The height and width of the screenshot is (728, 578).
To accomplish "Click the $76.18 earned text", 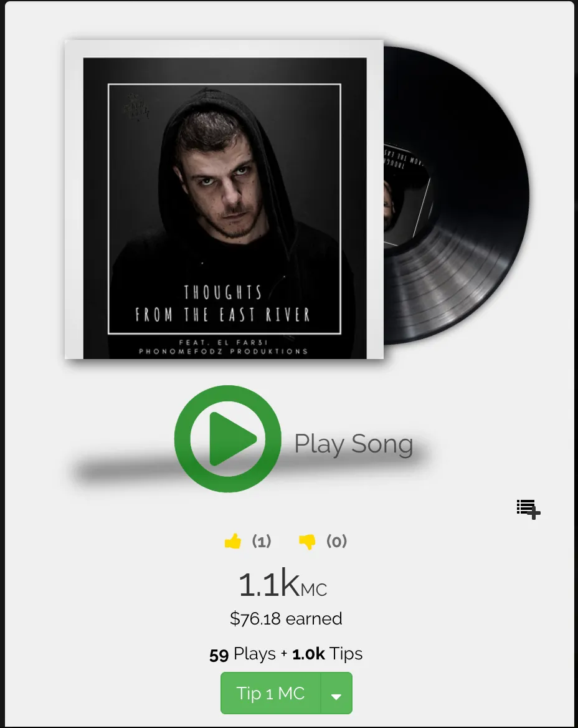I will point(286,618).
